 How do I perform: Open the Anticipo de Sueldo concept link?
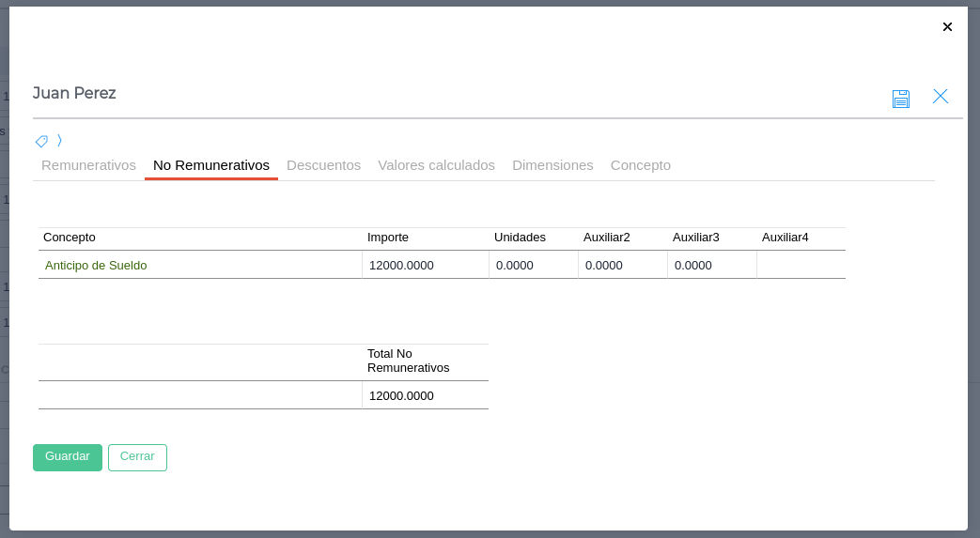click(96, 266)
